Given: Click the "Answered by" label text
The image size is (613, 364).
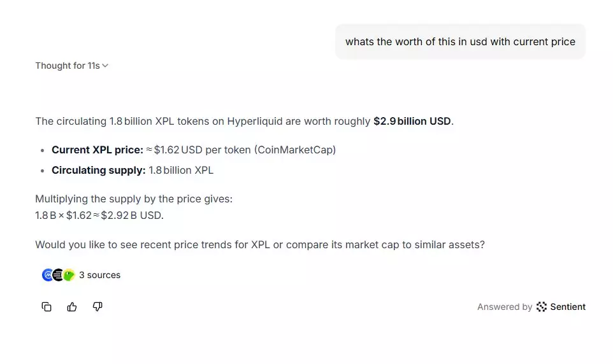Looking at the screenshot, I should click(505, 307).
